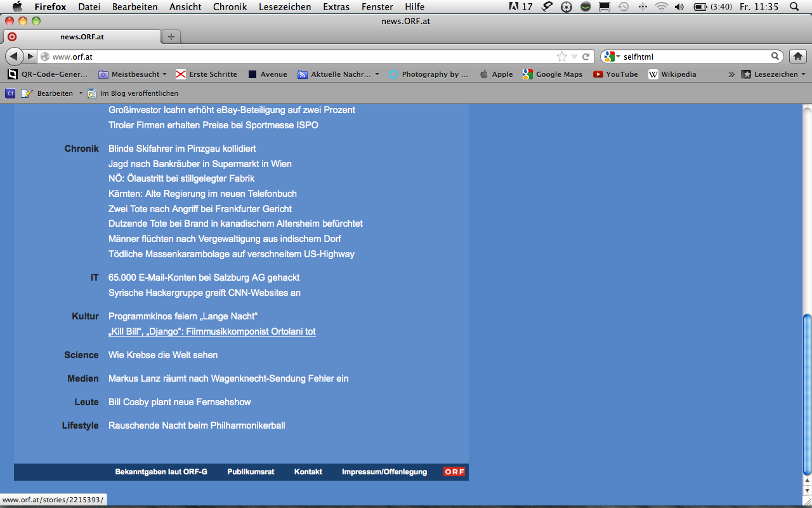
Task: Open the Lesezeichen bookmarks menu button
Action: [773, 74]
